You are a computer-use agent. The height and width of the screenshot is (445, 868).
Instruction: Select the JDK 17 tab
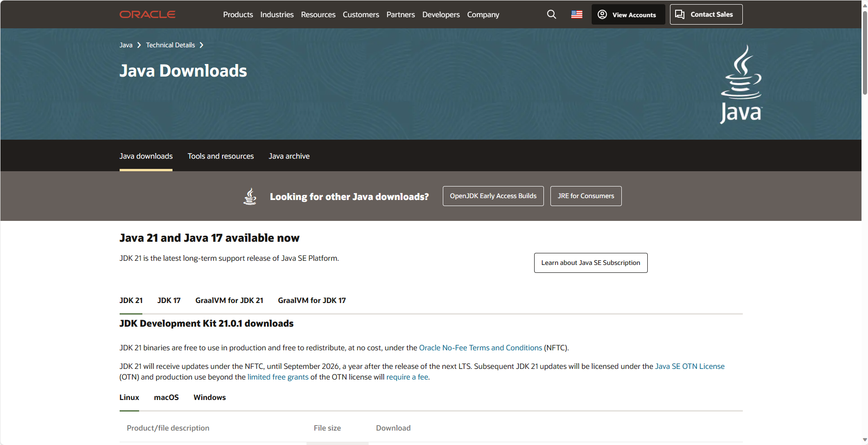169,300
